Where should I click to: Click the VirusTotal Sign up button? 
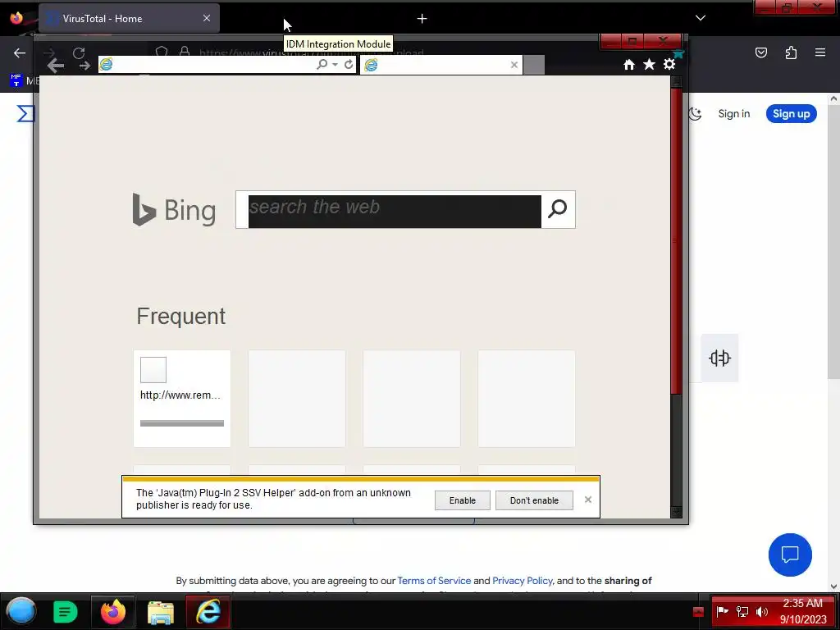pyautogui.click(x=792, y=113)
